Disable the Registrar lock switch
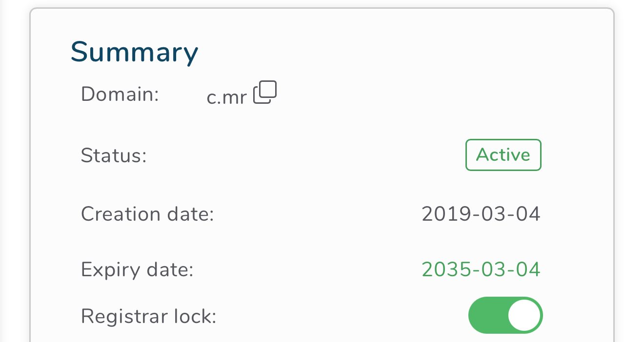The image size is (644, 342). click(505, 315)
